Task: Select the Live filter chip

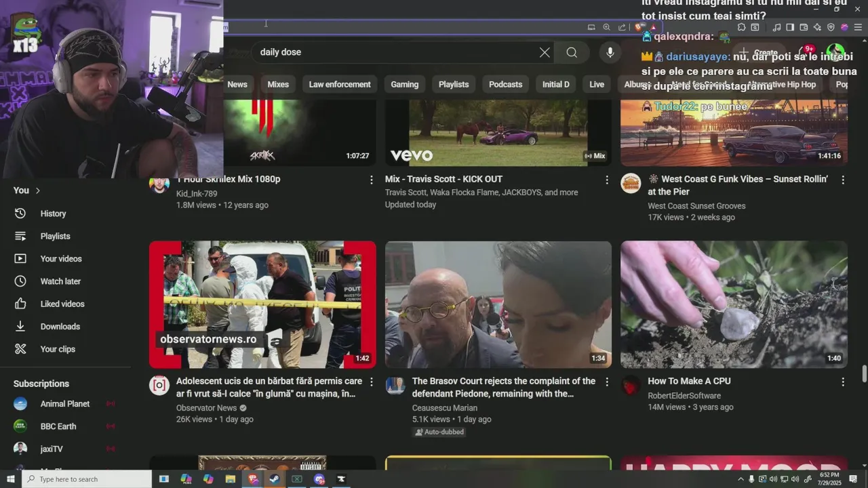Action: [597, 85]
